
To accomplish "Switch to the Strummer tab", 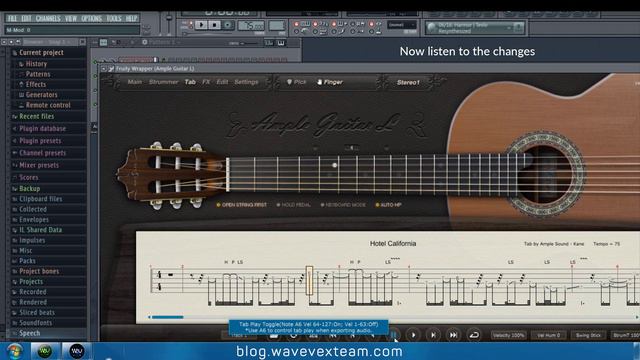I will click(163, 82).
